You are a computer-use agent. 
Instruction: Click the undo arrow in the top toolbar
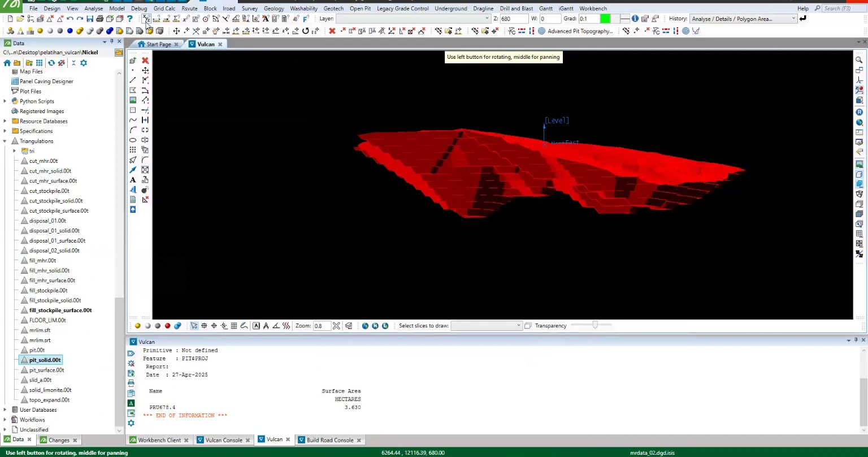click(70, 19)
